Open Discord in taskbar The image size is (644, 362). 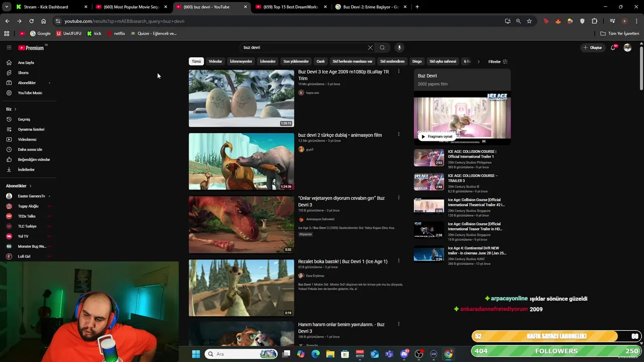click(404, 354)
